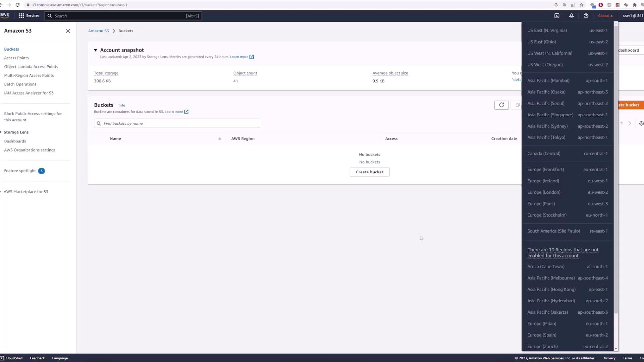Open the notifications bell icon
This screenshot has height=362, width=644.
coord(571,16)
